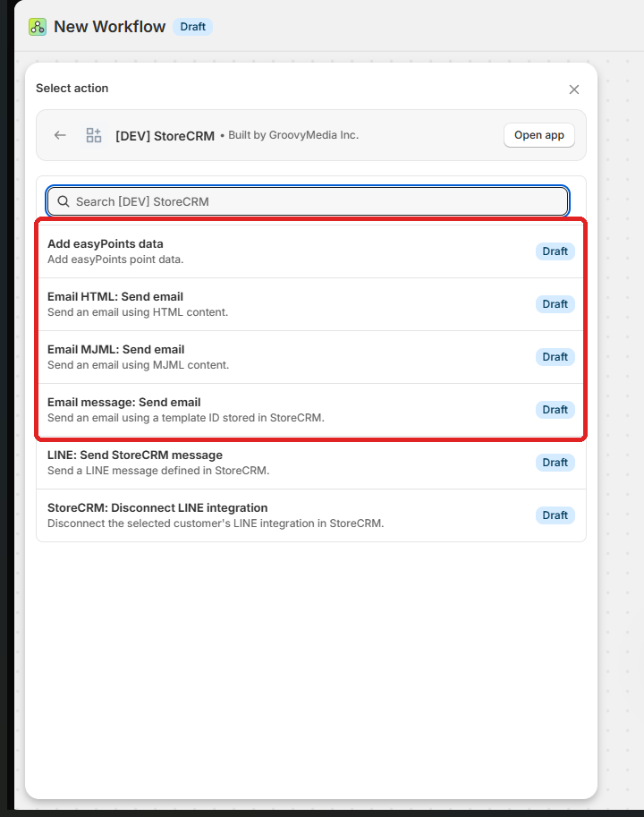Click Draft badge on Email MJML row
This screenshot has width=644, height=817.
pyautogui.click(x=555, y=357)
